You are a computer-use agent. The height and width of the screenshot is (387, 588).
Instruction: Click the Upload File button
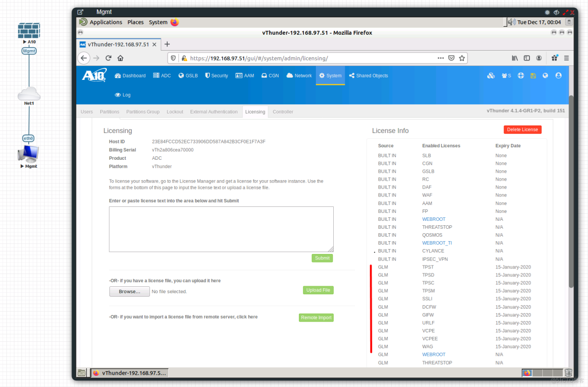pyautogui.click(x=318, y=290)
